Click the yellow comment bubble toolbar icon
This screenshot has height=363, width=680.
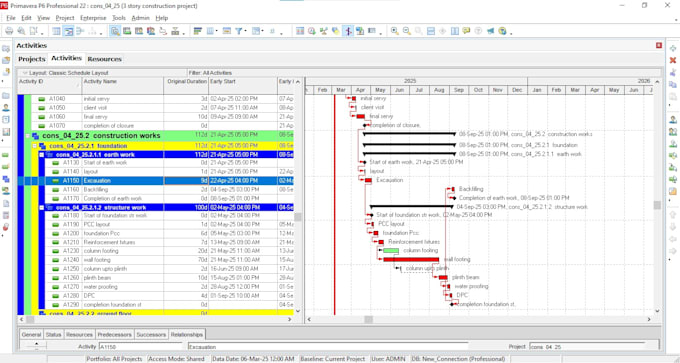click(x=466, y=31)
